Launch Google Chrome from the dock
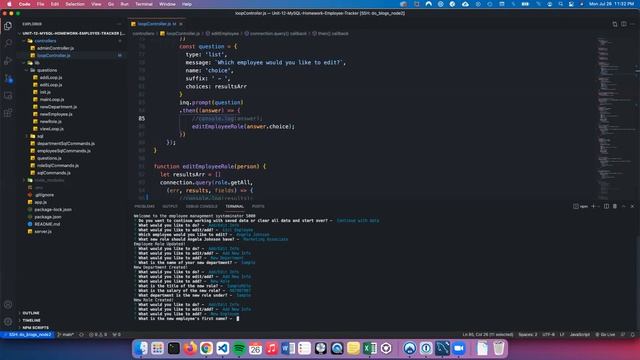 (206, 348)
